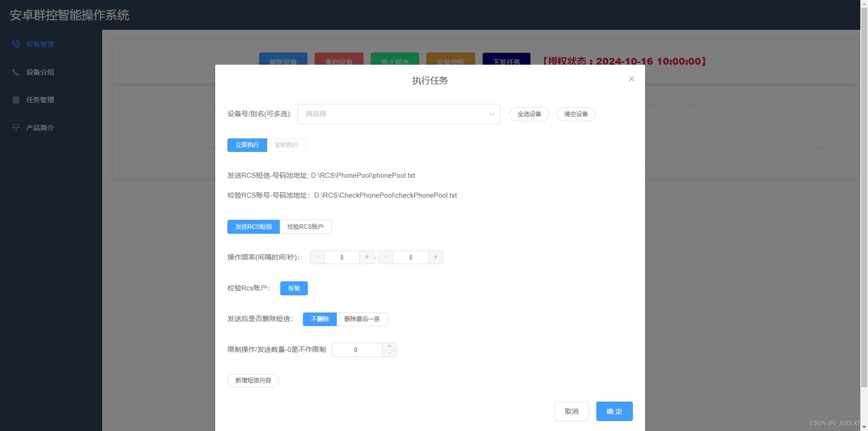
Task: Click the 设备分组 phone icon in sidebar
Action: 16,72
